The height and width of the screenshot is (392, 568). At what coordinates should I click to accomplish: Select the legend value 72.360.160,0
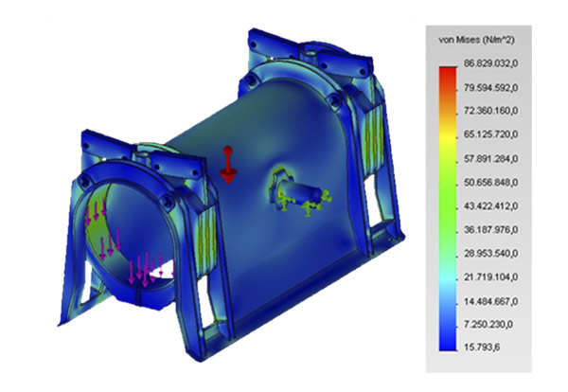[490, 111]
